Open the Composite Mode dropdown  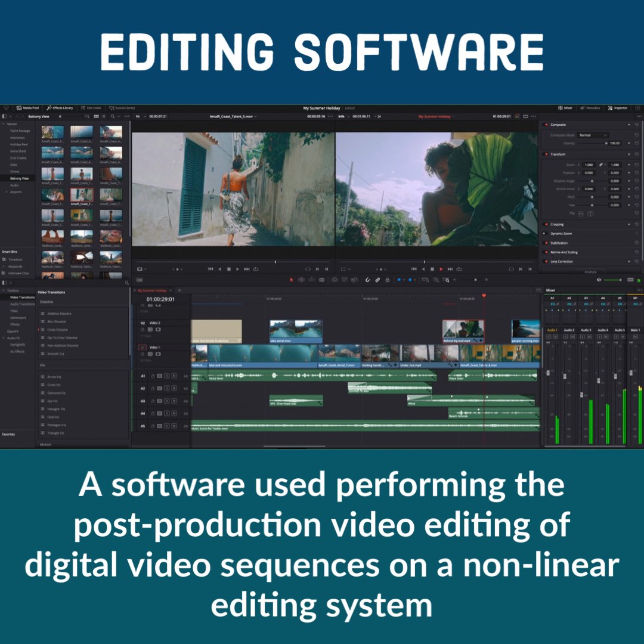(592, 135)
